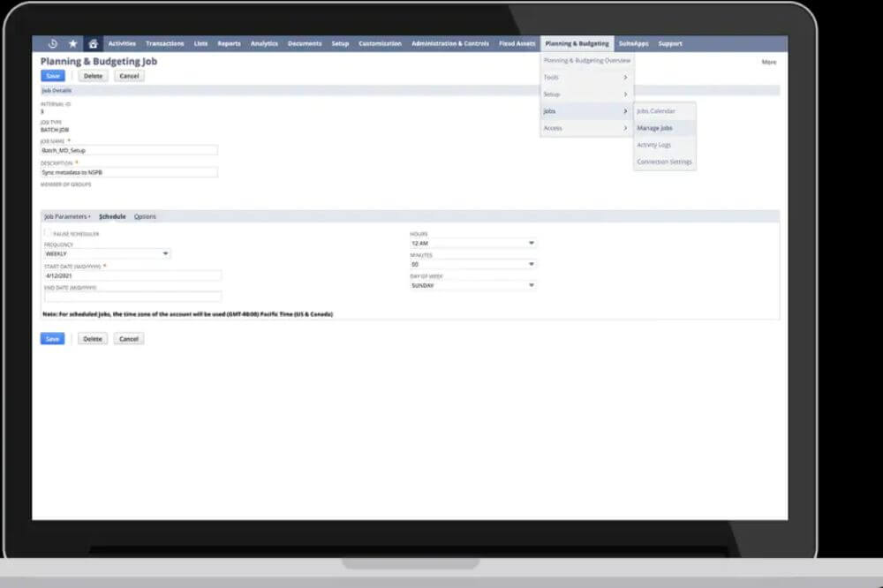
Task: Open the Hours dropdown showing 12 AM
Action: [531, 242]
